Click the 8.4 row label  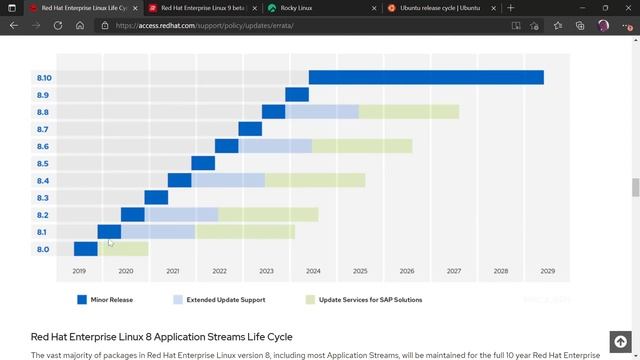43,181
